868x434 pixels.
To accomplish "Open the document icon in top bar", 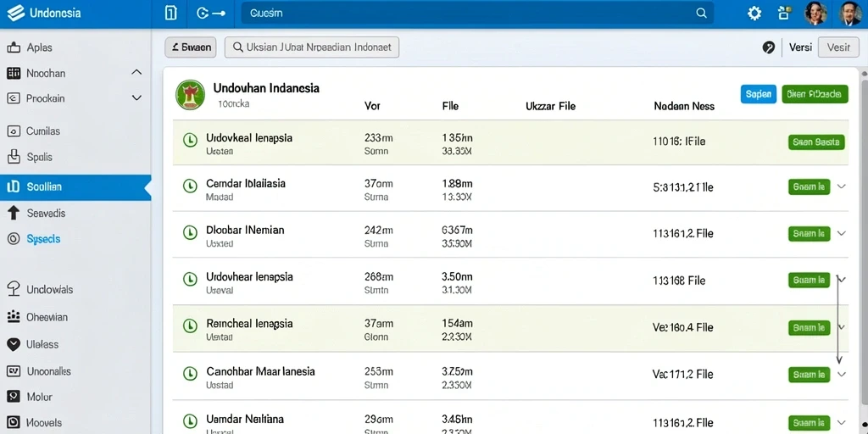I will click(171, 14).
